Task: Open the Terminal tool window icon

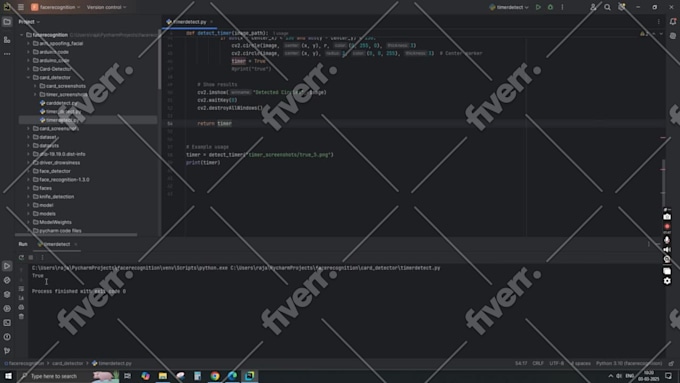Action: [7, 323]
